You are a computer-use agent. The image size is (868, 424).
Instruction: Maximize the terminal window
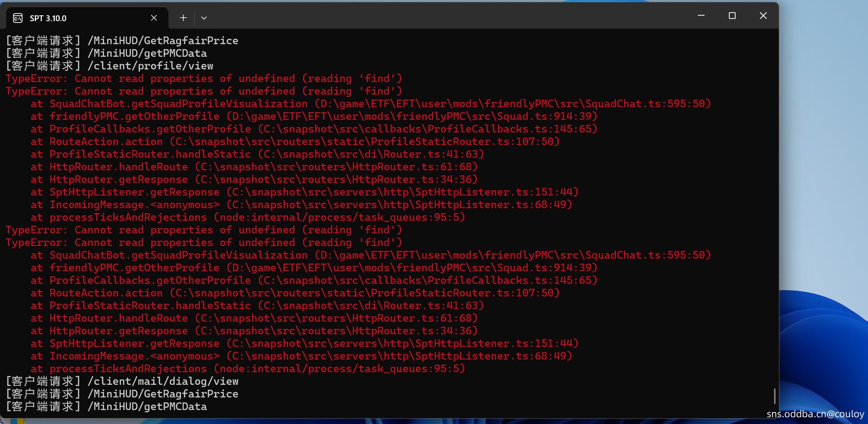point(732,16)
